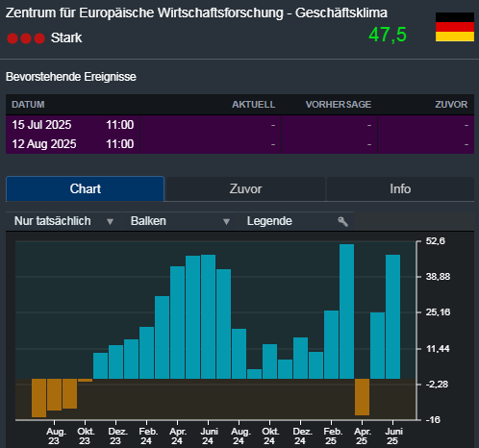Click the Feb. 24 axis label
Image resolution: width=479 pixels, height=448 pixels.
(147, 436)
